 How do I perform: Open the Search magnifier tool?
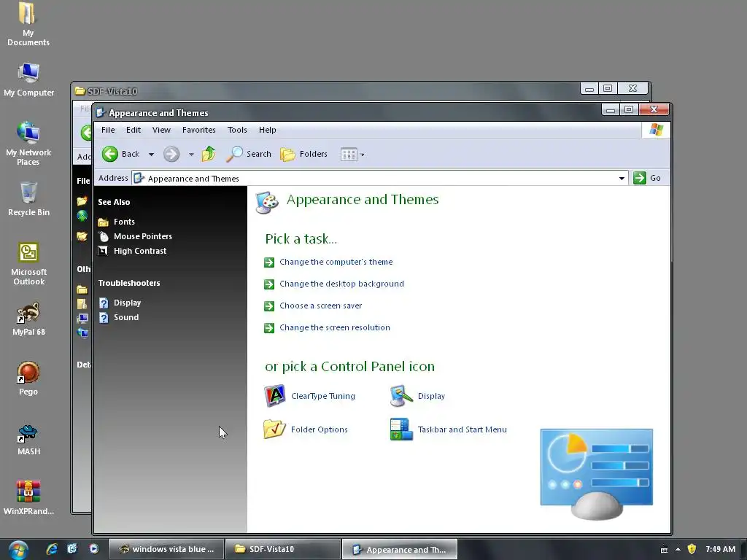[248, 154]
